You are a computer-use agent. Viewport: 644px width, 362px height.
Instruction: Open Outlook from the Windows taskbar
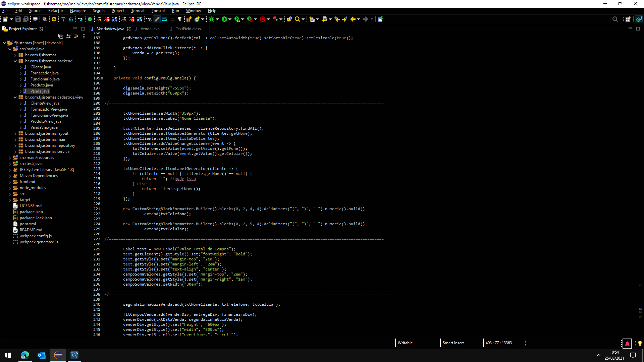[x=41, y=355]
